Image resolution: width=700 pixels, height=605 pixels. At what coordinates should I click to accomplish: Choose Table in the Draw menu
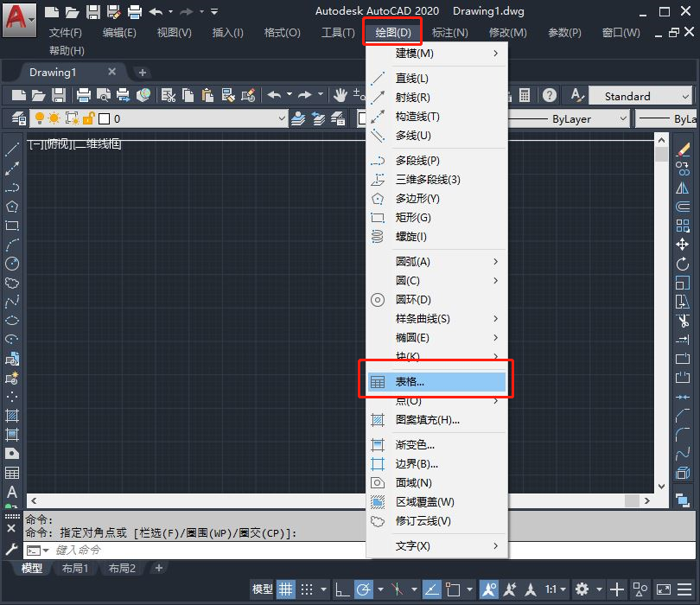[437, 382]
